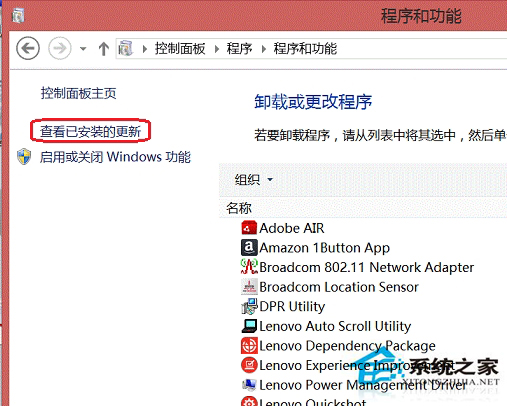Click the window title bar system icon
Image resolution: width=507 pixels, height=406 pixels.
click(18, 15)
